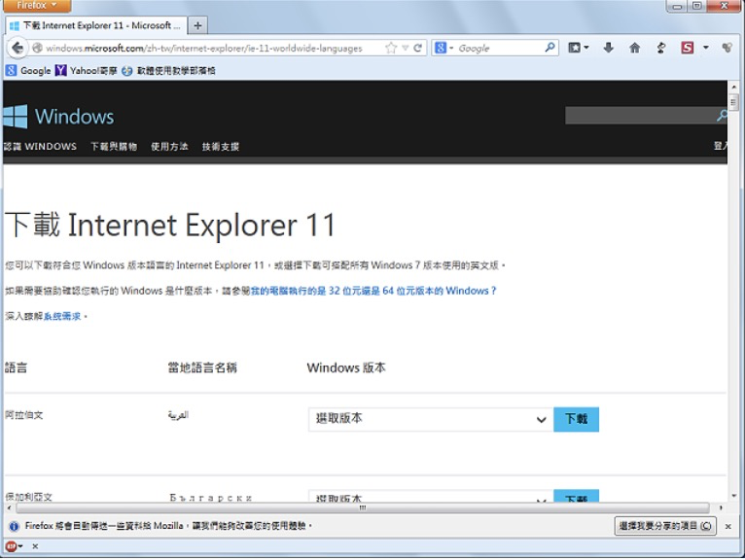Open the 技術支援 nav menu

point(221,146)
